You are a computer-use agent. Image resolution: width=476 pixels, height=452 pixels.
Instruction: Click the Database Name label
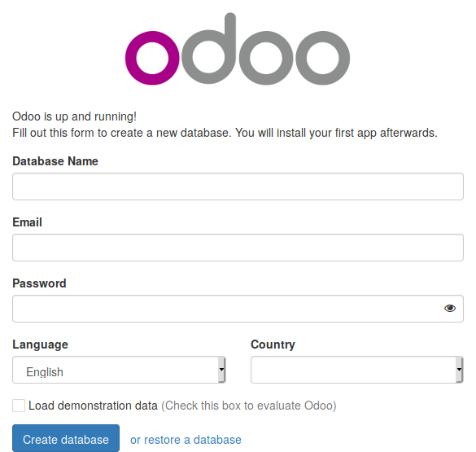(x=55, y=161)
